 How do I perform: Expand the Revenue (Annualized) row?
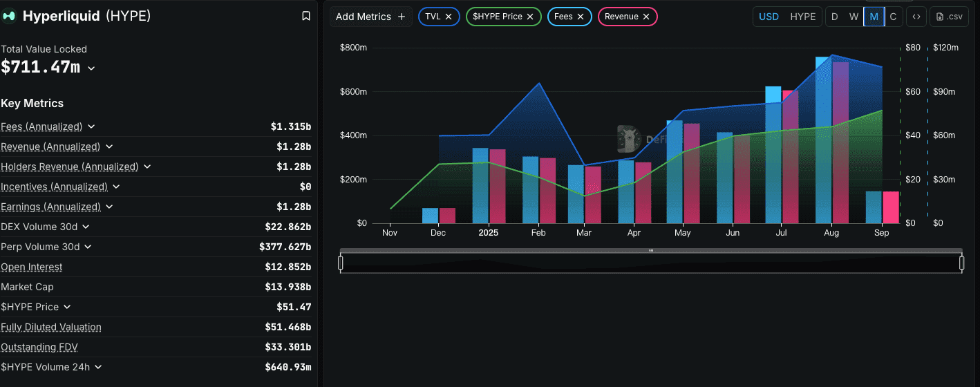(109, 147)
